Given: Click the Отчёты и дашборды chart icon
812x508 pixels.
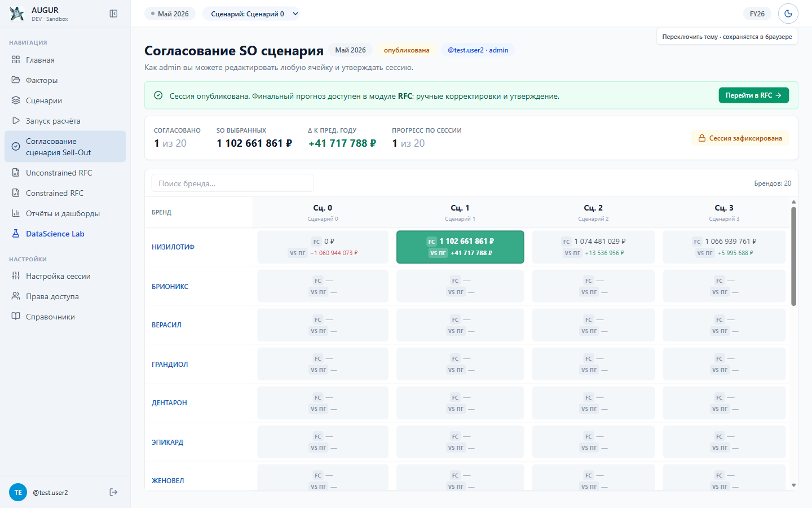Looking at the screenshot, I should point(16,213).
